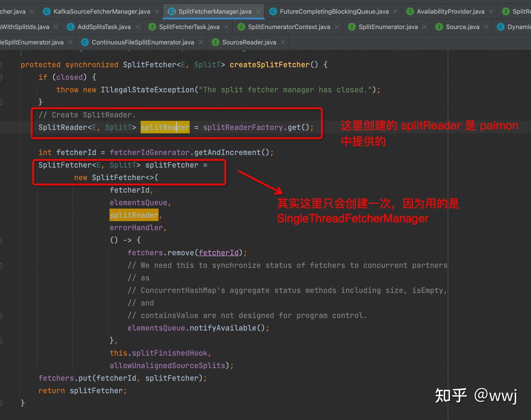The width and height of the screenshot is (531, 420).
Task: Close the FutureCompletingBlockingQueue.java tab
Action: [396, 11]
